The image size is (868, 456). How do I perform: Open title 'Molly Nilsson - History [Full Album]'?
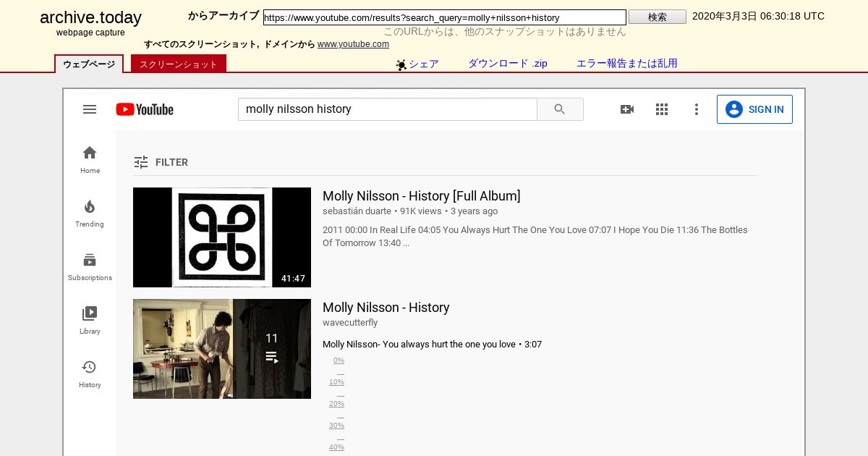pyautogui.click(x=422, y=196)
